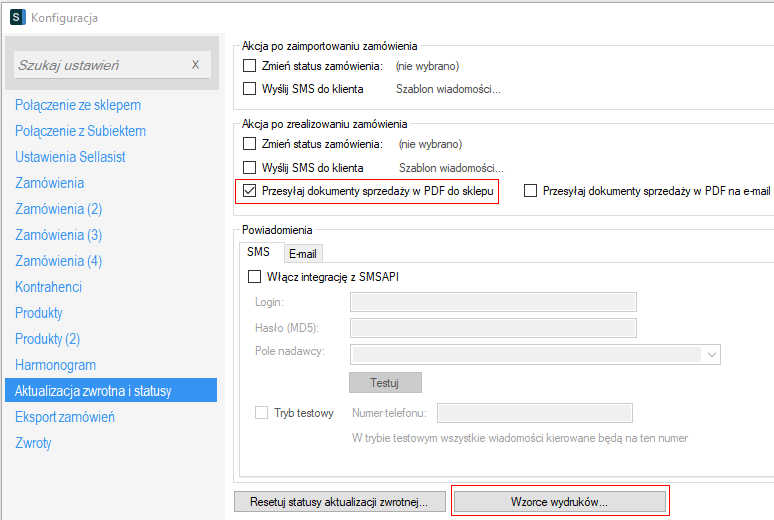Switch to the E-mail notifications tab
The width and height of the screenshot is (774, 520).
point(302,254)
